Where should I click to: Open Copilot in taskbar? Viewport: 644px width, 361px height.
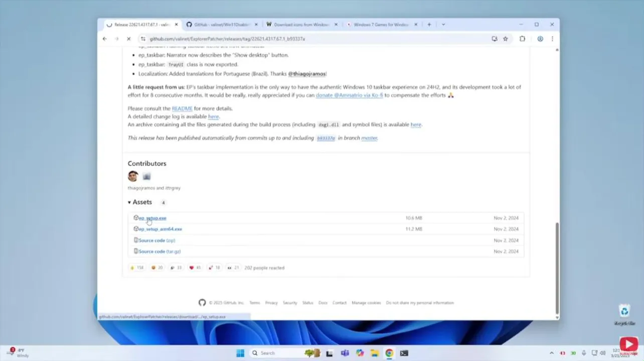click(x=360, y=353)
